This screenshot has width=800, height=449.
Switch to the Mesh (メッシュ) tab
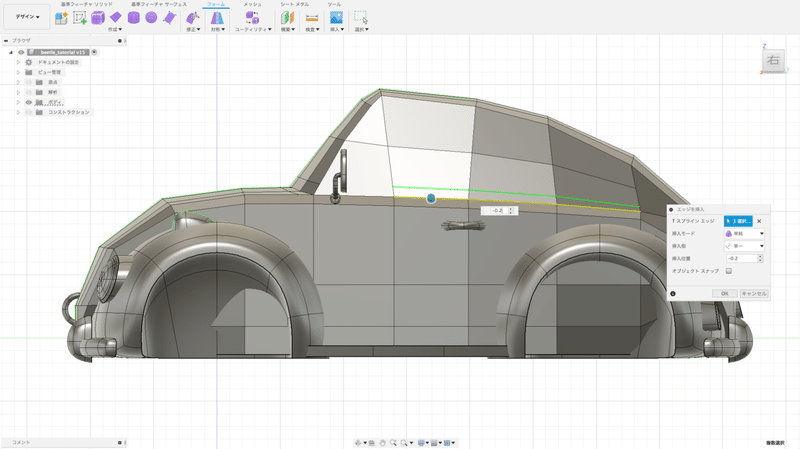click(252, 5)
